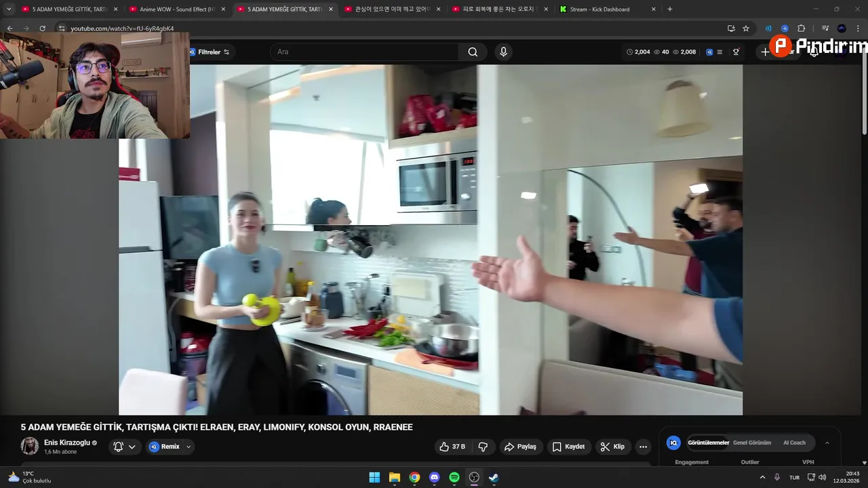The height and width of the screenshot is (488, 868).
Task: Open a new browser tab
Action: pyautogui.click(x=670, y=9)
